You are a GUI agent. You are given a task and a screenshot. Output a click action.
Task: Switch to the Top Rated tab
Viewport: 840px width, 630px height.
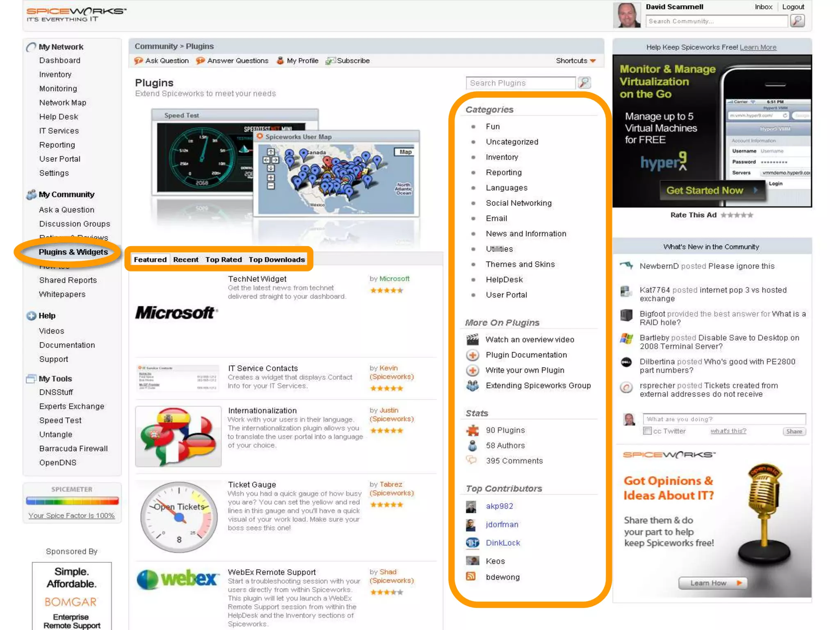click(224, 260)
